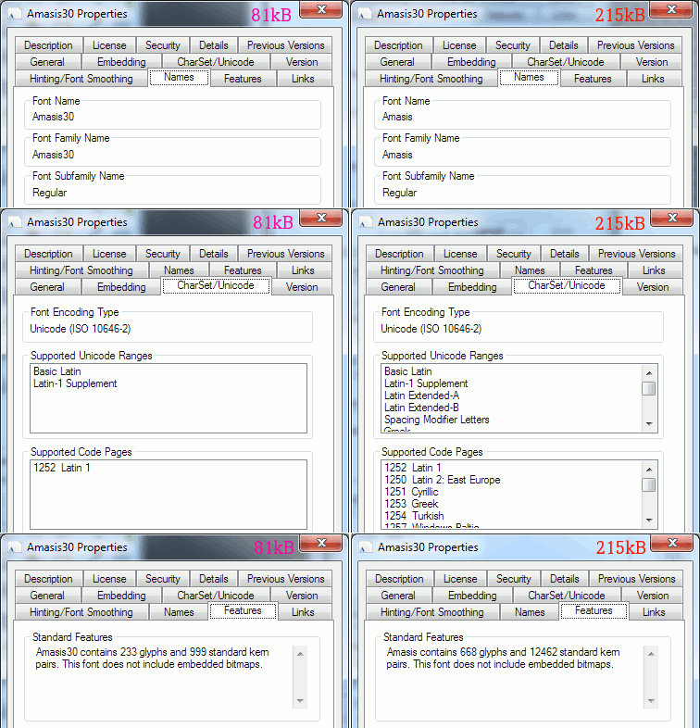Click the title bar icon of the 215kB Features-tab window
The height and width of the screenshot is (728, 700).
366,548
